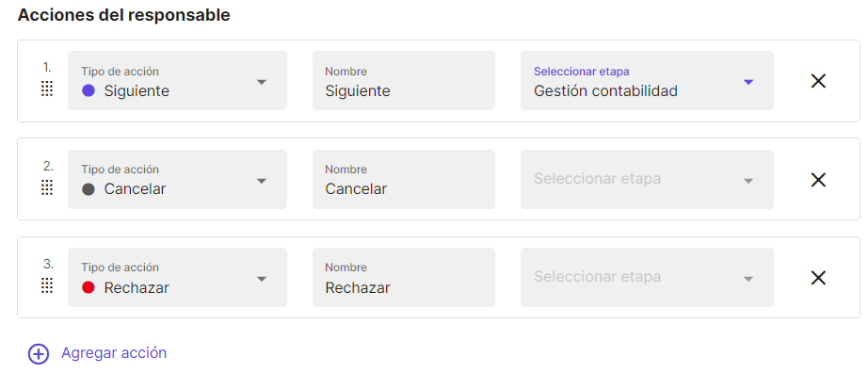Edit the Nombre field containing Siguiente
The height and width of the screenshot is (373, 868).
tap(404, 80)
